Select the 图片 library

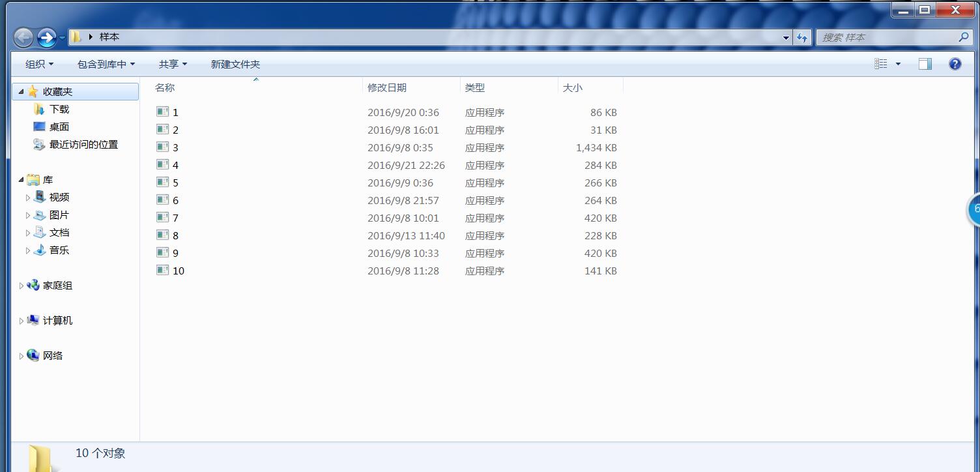[x=59, y=215]
